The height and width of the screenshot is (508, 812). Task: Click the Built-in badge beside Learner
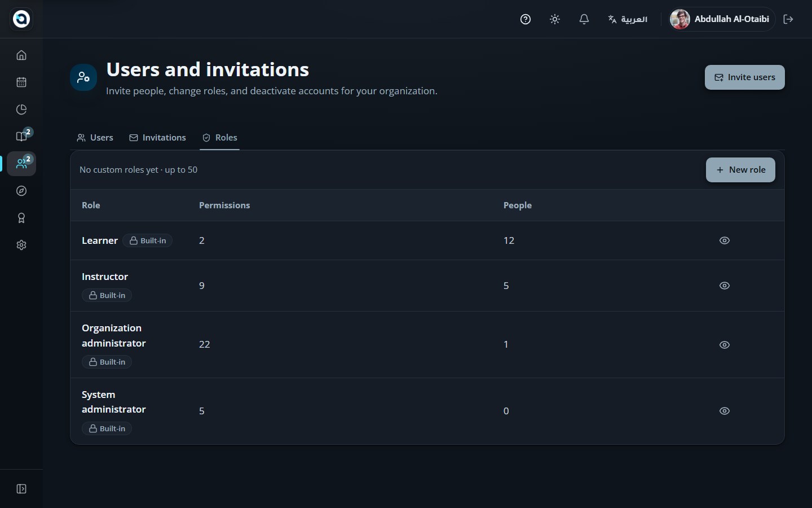(x=148, y=240)
